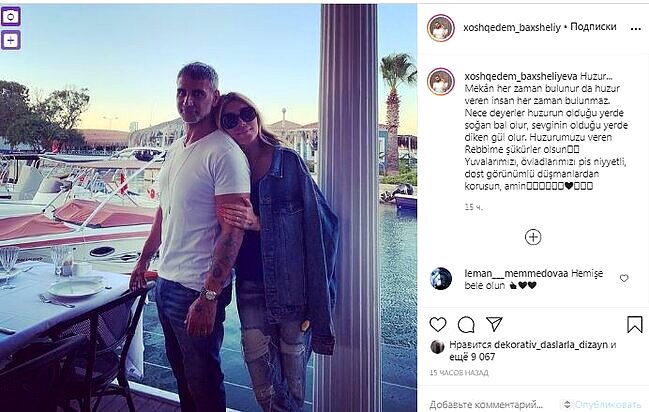Load more comments with plus circle
Screen dimensions: 649x412
pyautogui.click(x=533, y=237)
